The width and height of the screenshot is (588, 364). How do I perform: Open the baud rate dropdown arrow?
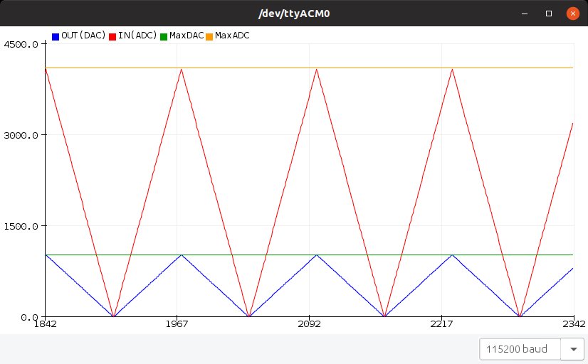click(572, 349)
